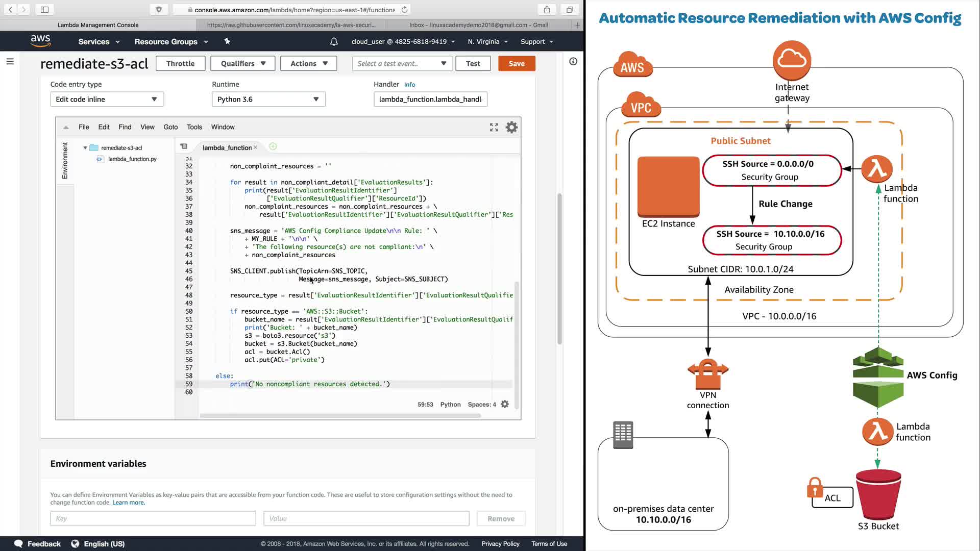Switch to the Gmail Inbox browser tab
Image resolution: width=980 pixels, height=551 pixels.
coord(478,25)
